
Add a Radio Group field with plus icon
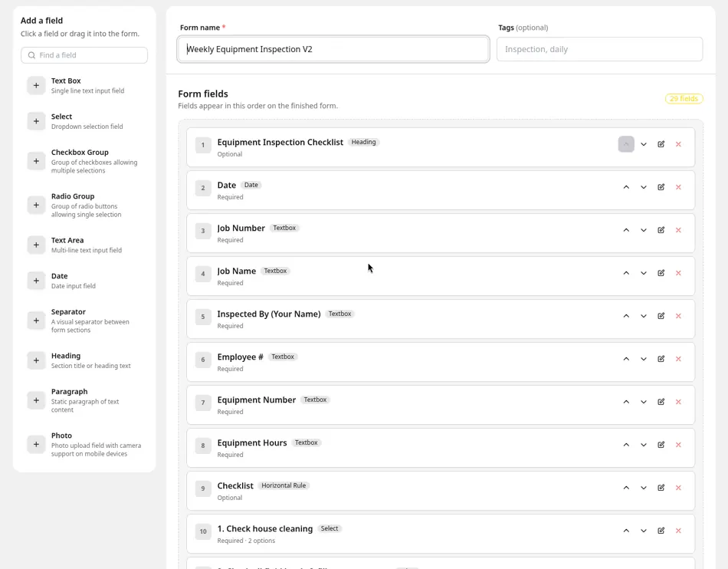[x=36, y=205]
